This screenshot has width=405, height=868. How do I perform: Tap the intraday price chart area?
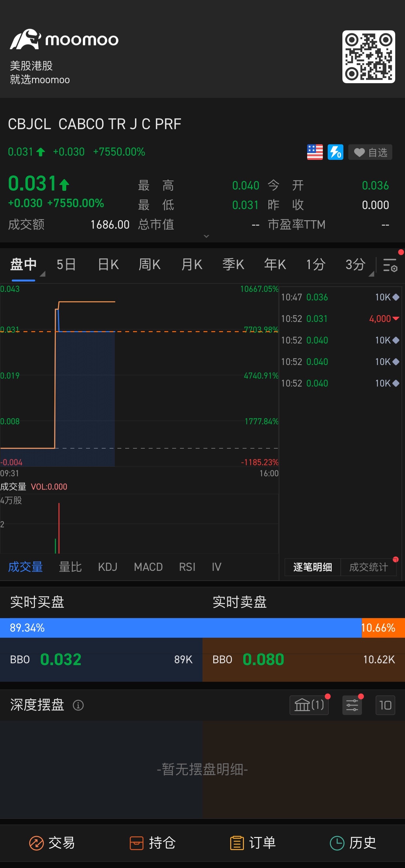click(x=139, y=375)
